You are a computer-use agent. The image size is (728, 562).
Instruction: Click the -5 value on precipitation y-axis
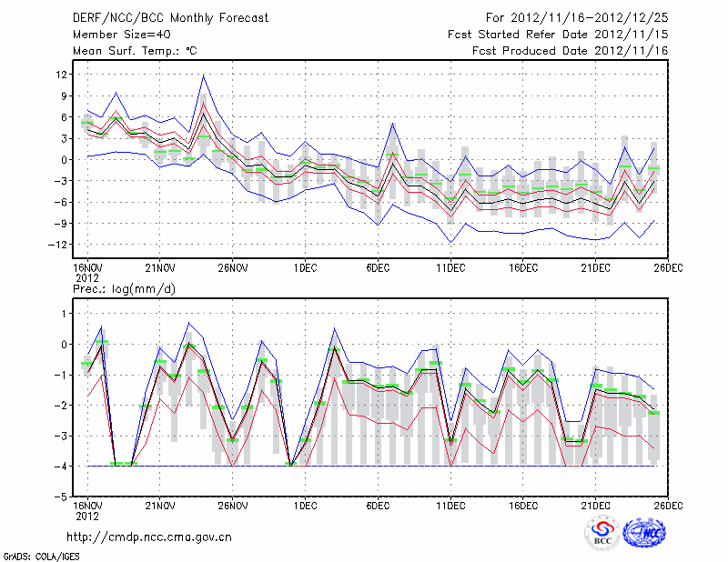click(63, 497)
